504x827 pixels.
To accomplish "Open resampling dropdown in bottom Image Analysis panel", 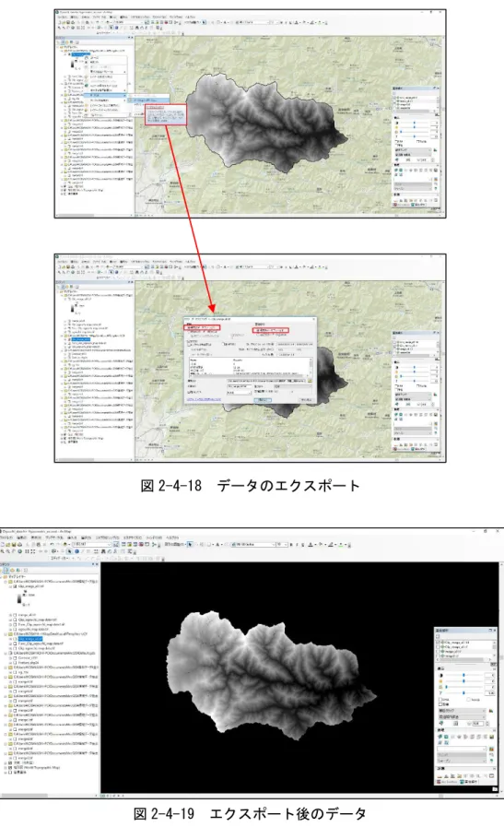I will [463, 717].
